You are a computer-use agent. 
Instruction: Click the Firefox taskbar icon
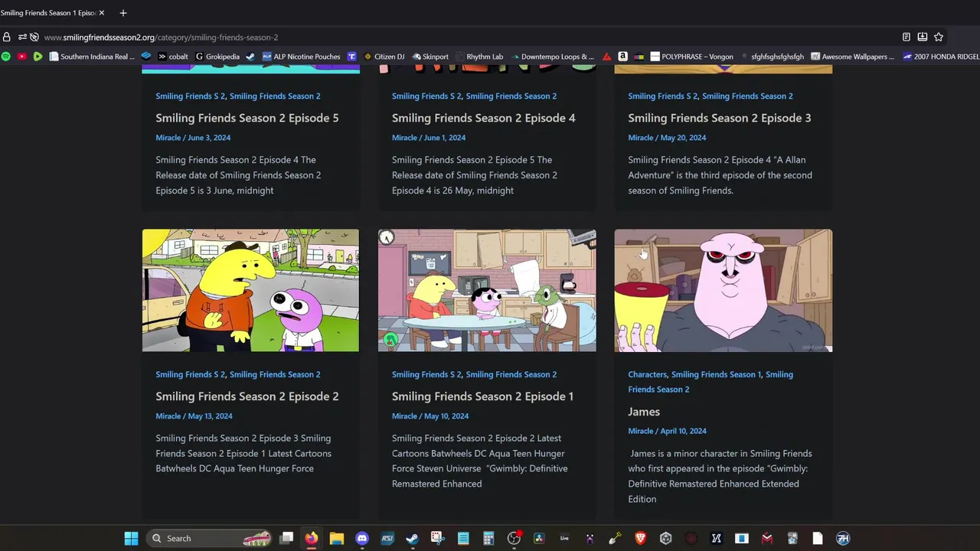[311, 538]
